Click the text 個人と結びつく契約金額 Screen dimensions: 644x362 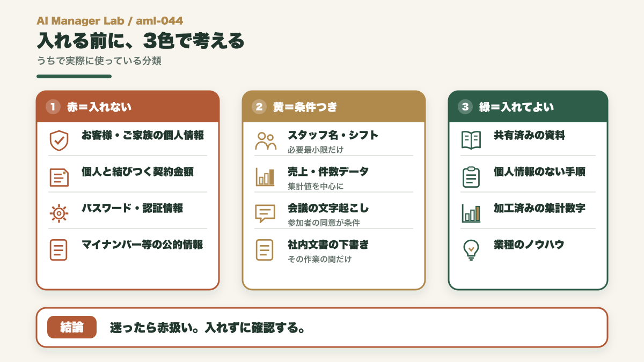click(137, 172)
